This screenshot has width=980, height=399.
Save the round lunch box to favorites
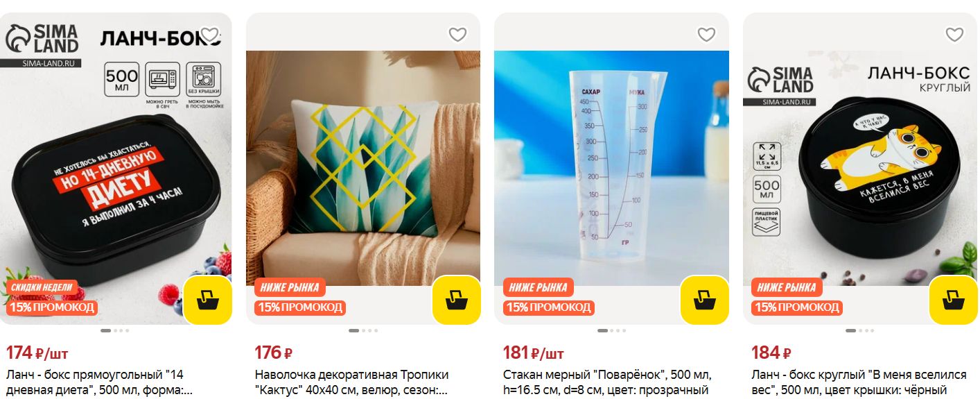(954, 34)
